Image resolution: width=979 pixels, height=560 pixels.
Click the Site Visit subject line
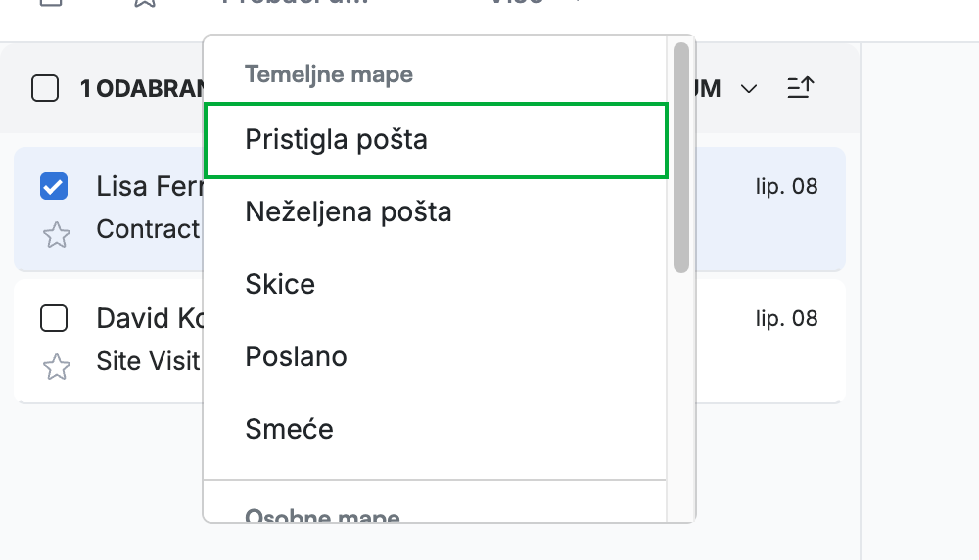(148, 361)
